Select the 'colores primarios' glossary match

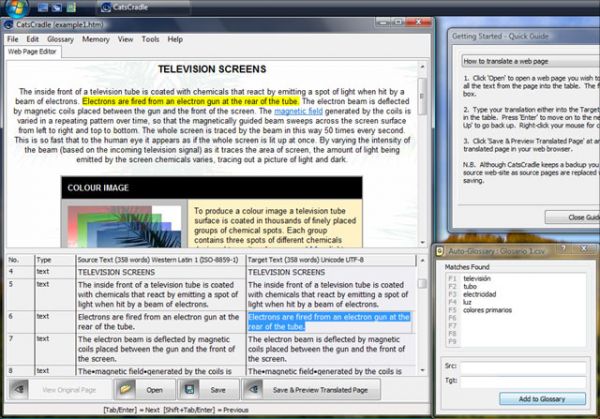tap(487, 310)
